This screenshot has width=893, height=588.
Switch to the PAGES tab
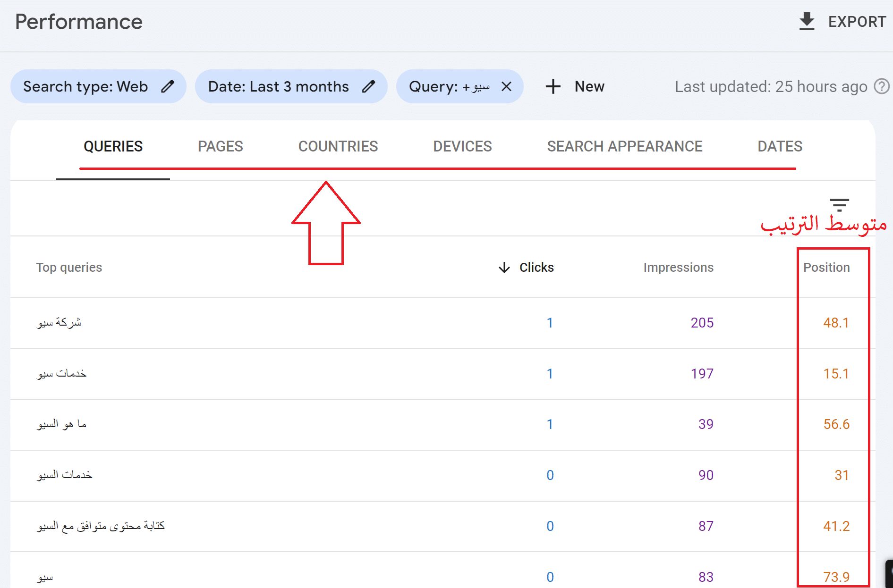tap(220, 146)
